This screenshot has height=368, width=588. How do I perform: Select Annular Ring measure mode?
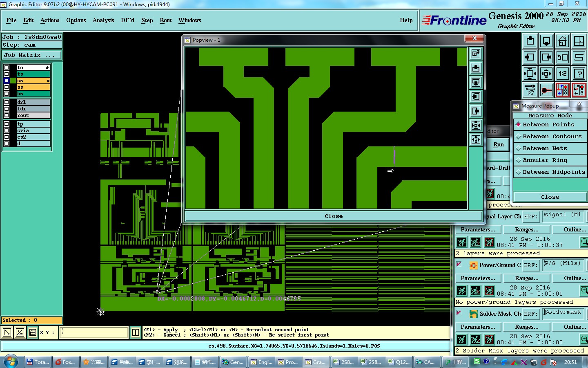pos(550,160)
